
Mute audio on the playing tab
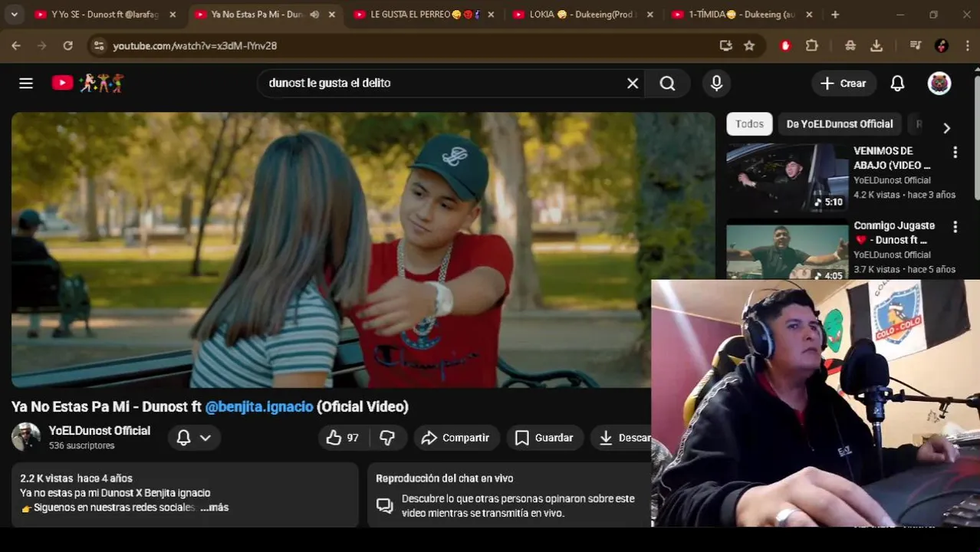coord(314,15)
